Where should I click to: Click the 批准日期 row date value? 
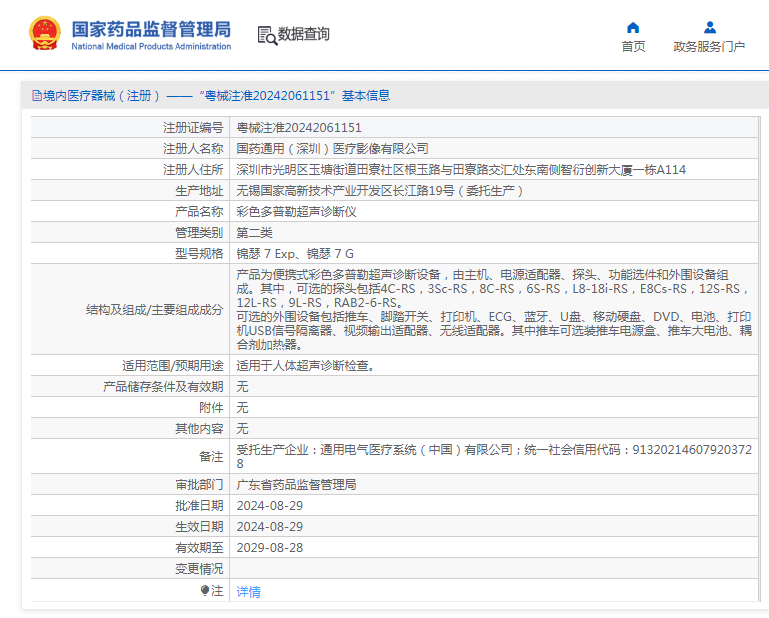[x=269, y=505]
